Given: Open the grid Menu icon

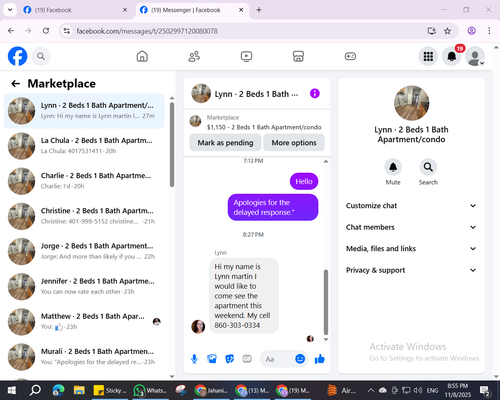Looking at the screenshot, I should [x=428, y=56].
